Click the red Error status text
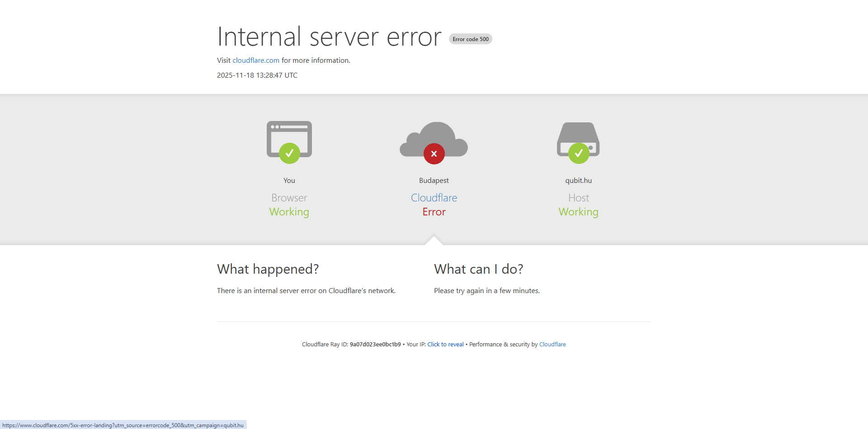 434,212
